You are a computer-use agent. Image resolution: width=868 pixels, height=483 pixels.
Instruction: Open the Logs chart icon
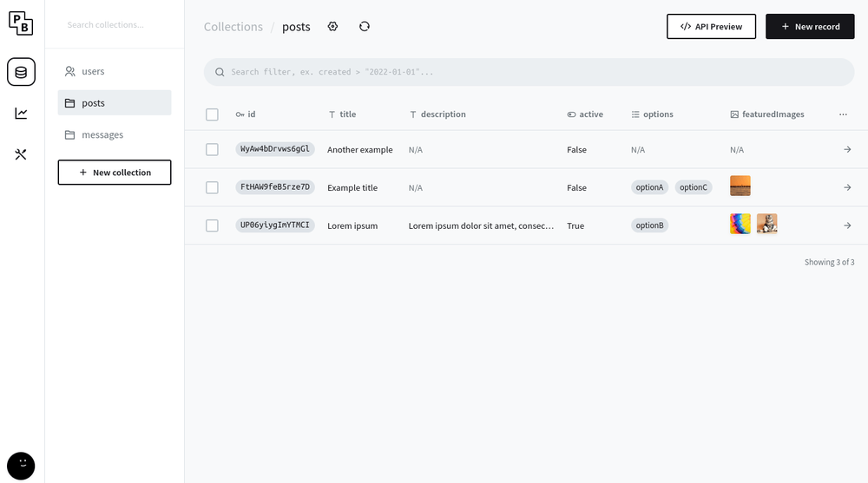point(21,114)
